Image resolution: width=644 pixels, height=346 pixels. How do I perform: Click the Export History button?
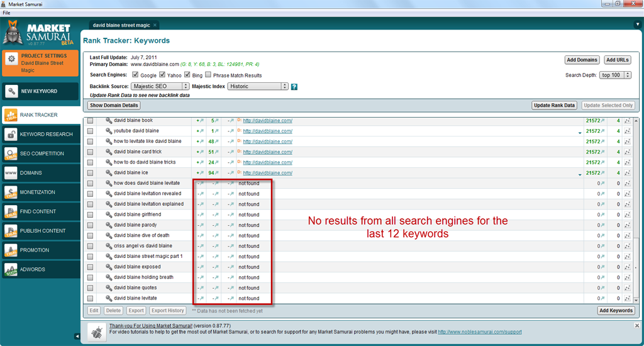(167, 311)
